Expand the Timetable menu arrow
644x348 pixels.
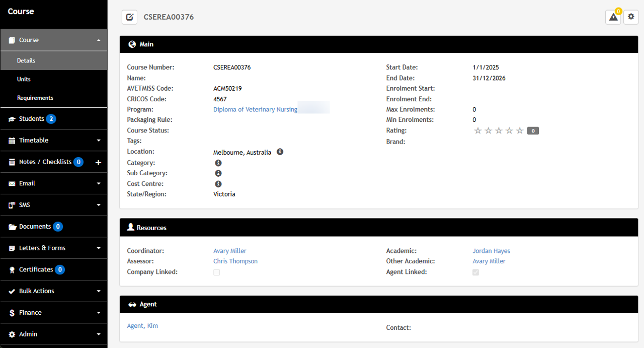(99, 141)
